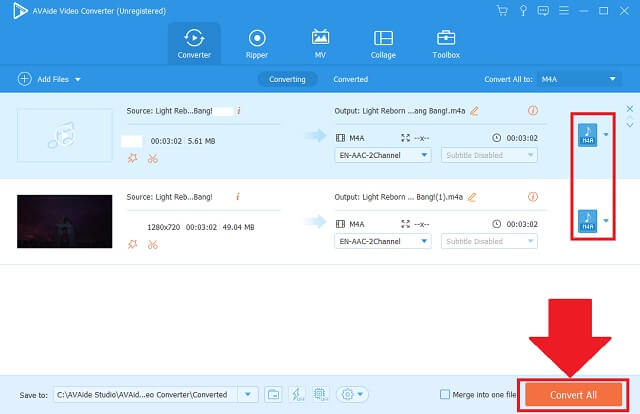Open the MV tab
Image resolution: width=640 pixels, height=414 pixels.
pyautogui.click(x=320, y=44)
